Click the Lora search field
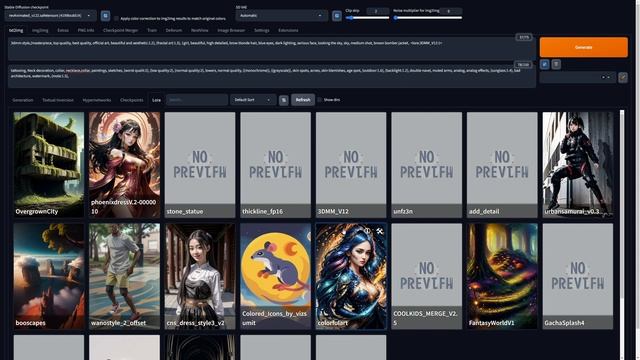Screen dimensions: 640x360 click(197, 100)
